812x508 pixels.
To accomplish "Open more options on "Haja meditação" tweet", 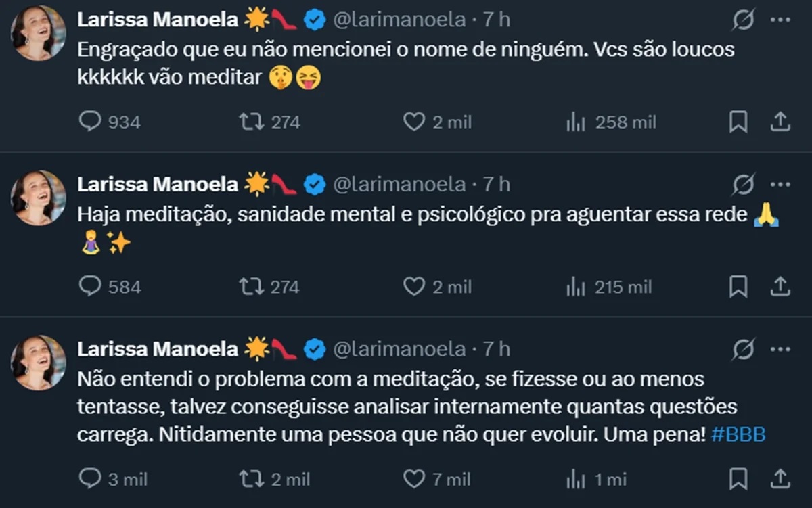I will (780, 184).
